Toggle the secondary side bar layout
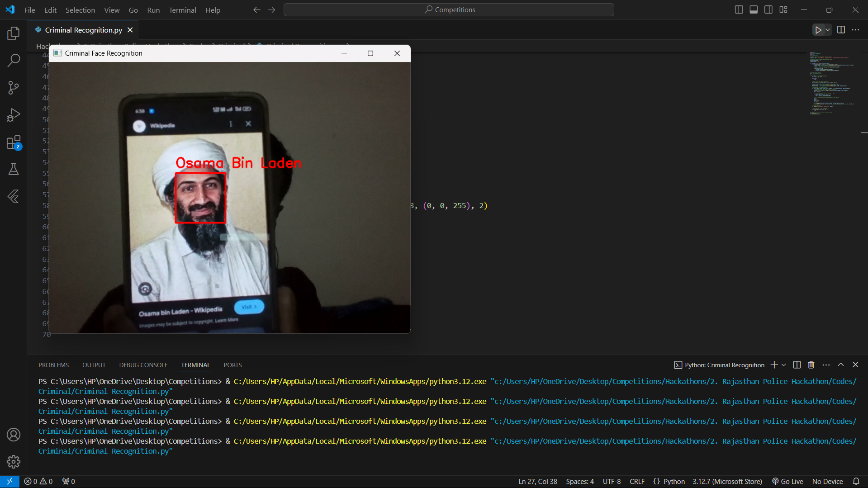 (x=768, y=9)
